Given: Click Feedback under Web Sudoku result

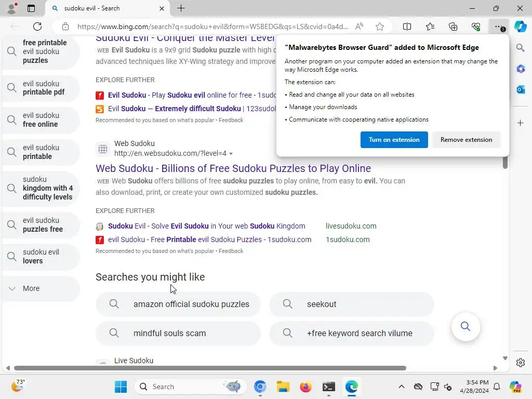Looking at the screenshot, I should click(231, 251).
